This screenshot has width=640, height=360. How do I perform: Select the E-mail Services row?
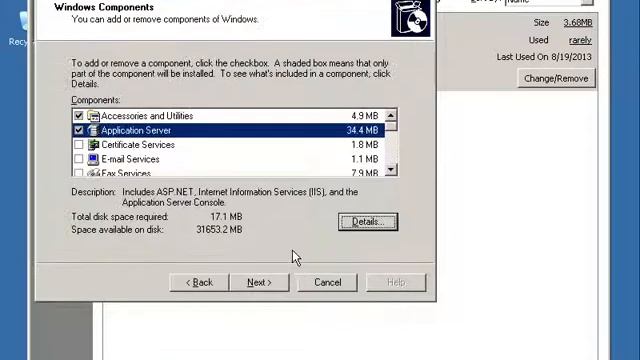(x=228, y=159)
